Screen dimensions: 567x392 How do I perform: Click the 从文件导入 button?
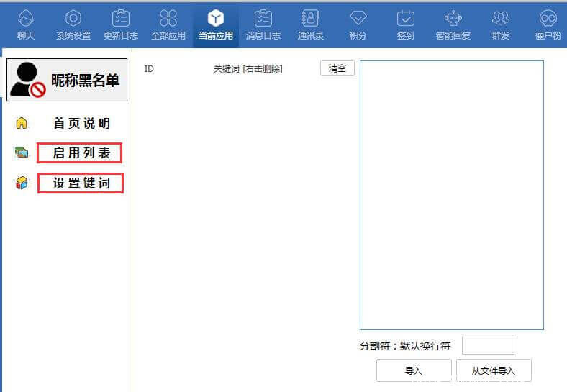(494, 370)
